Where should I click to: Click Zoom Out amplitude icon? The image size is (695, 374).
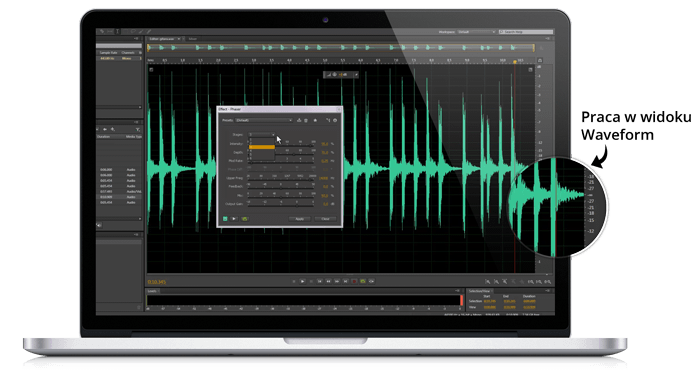(x=496, y=282)
